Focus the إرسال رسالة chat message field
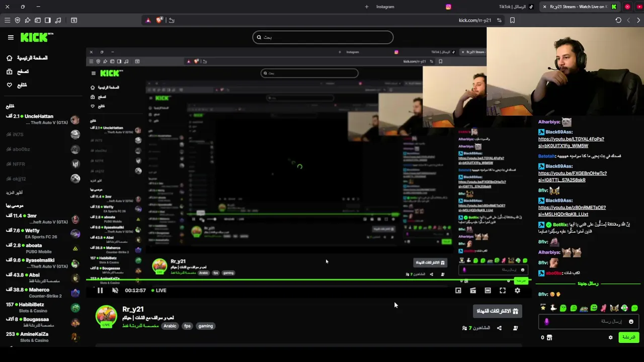644x362 pixels. 589,322
